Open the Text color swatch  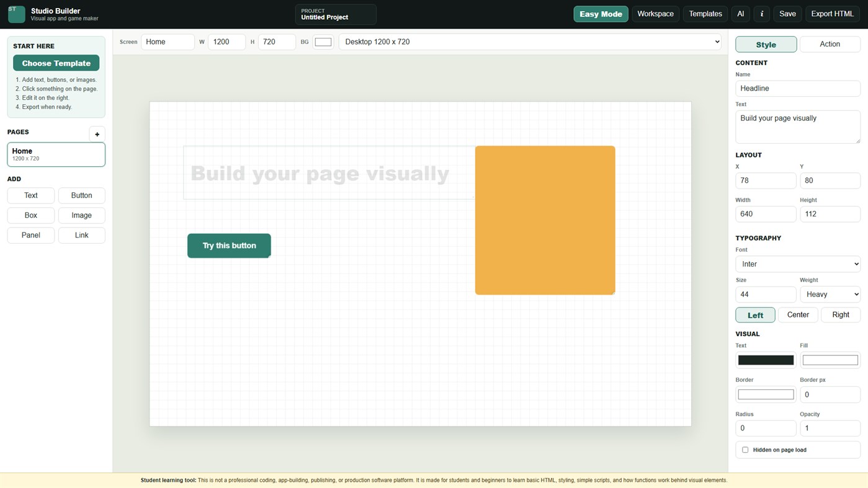coord(766,360)
